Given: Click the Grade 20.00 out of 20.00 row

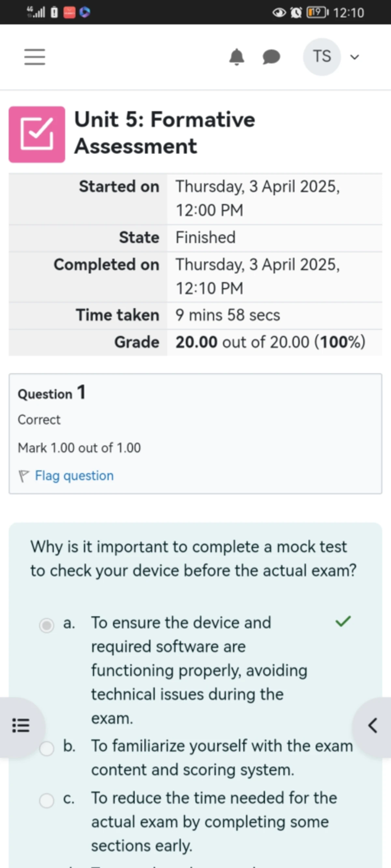Looking at the screenshot, I should [195, 342].
